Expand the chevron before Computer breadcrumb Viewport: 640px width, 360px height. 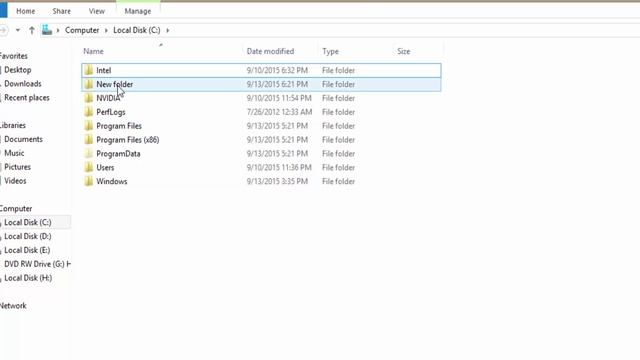coord(58,30)
